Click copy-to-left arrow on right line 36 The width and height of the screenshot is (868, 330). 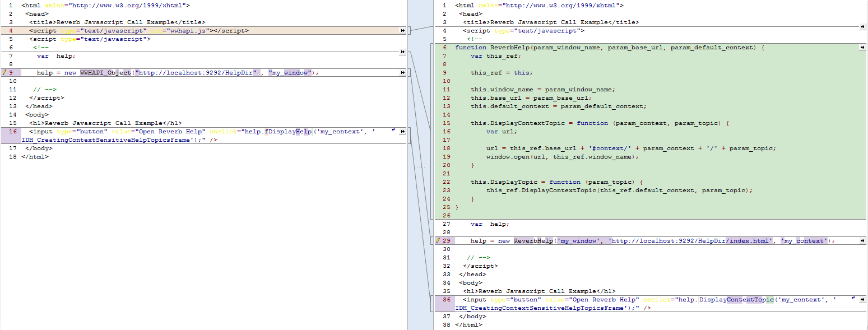[x=862, y=300]
